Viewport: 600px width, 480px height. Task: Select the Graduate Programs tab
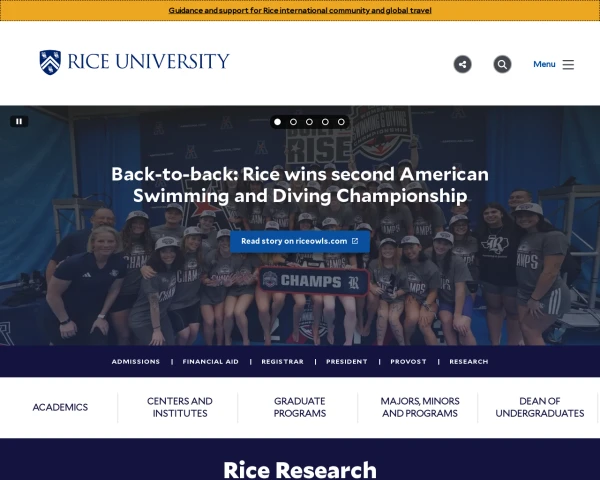(300, 407)
